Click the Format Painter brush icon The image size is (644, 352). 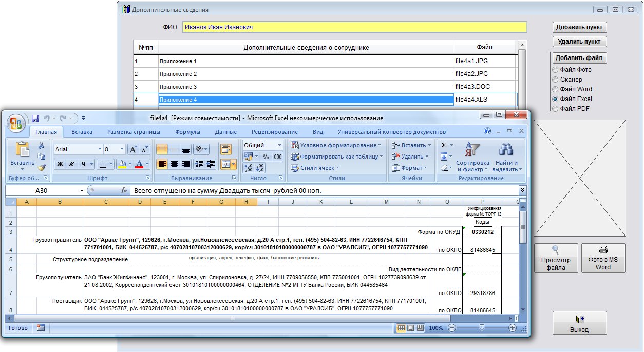[41, 167]
